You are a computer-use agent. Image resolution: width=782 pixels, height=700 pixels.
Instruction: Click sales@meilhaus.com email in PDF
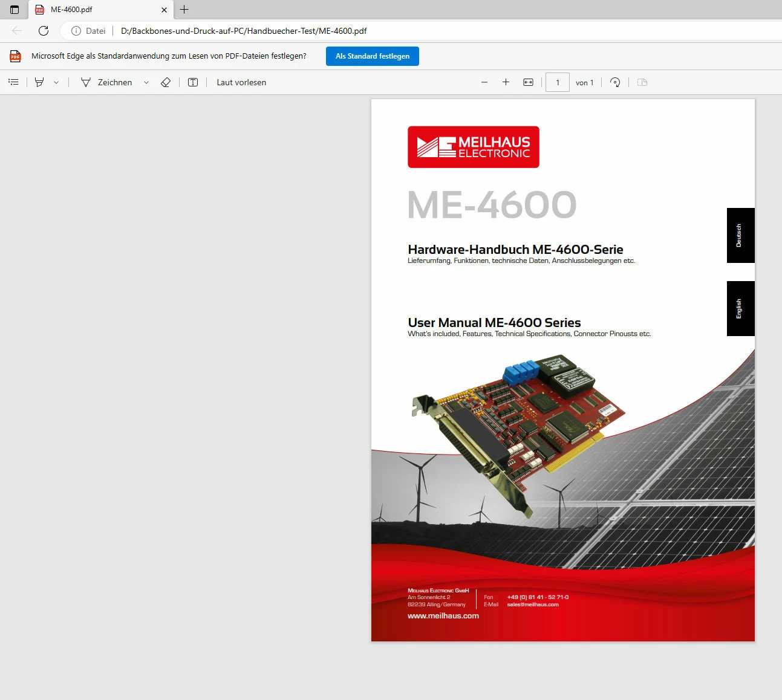point(533,604)
